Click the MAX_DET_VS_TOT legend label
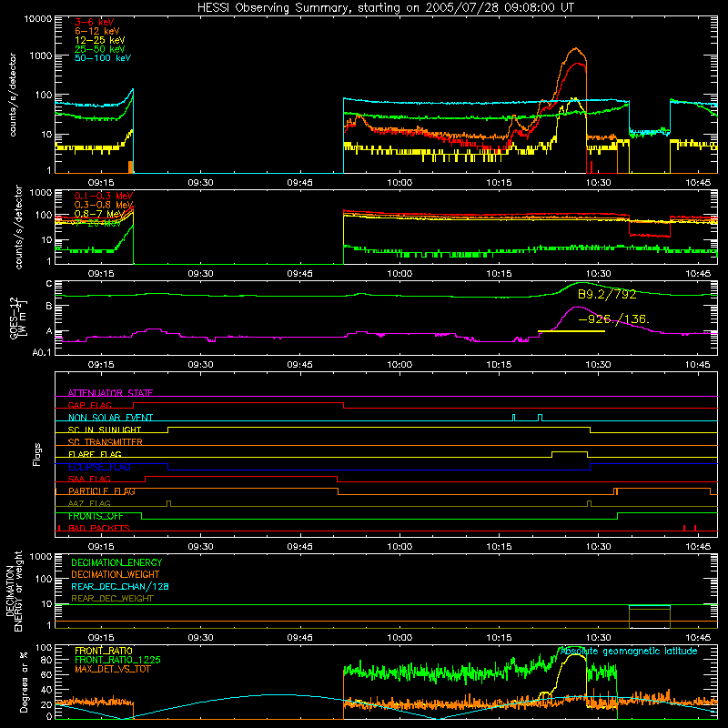The width and height of the screenshot is (728, 728). point(112,669)
